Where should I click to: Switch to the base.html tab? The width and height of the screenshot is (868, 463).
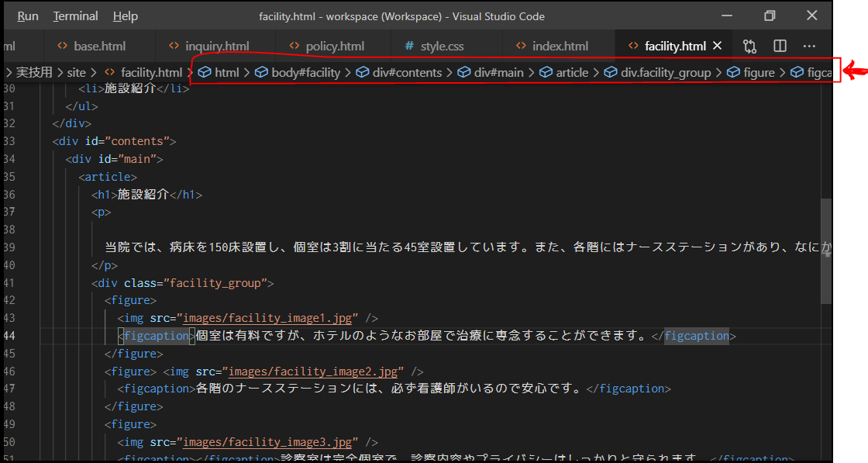tap(100, 46)
